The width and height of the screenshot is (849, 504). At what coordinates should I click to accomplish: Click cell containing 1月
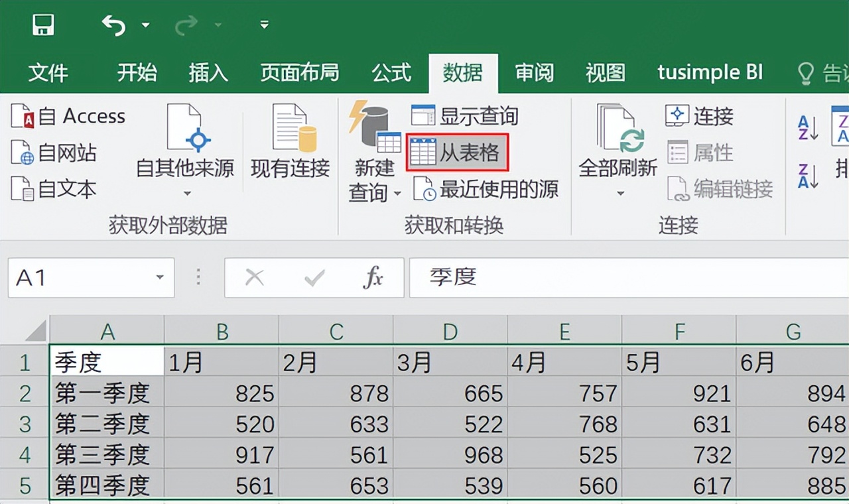click(x=222, y=362)
